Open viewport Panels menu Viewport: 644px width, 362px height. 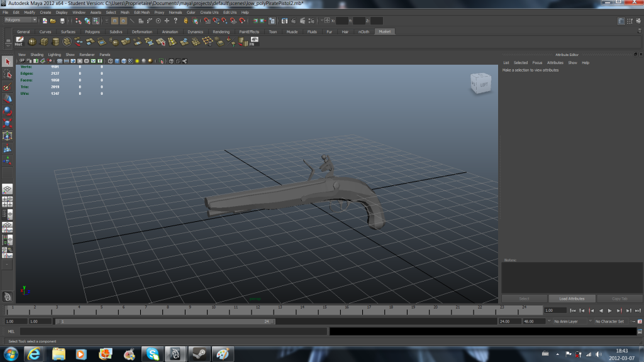[105, 55]
